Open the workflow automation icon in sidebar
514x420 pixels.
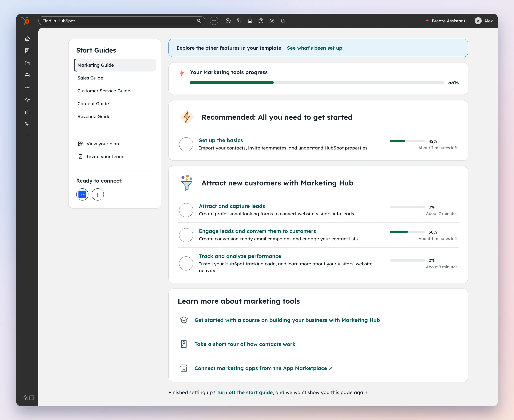tap(27, 124)
